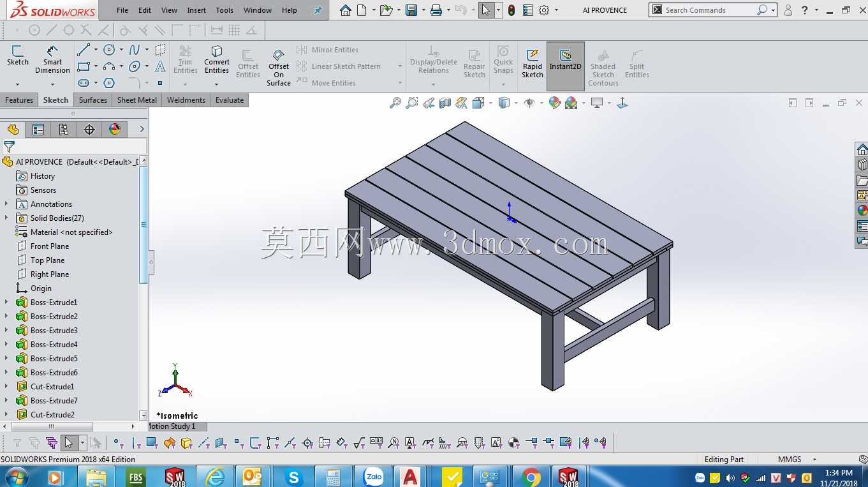Pin the menu bar with the pushpin
Viewport: 868px width, 487px height.
(318, 10)
